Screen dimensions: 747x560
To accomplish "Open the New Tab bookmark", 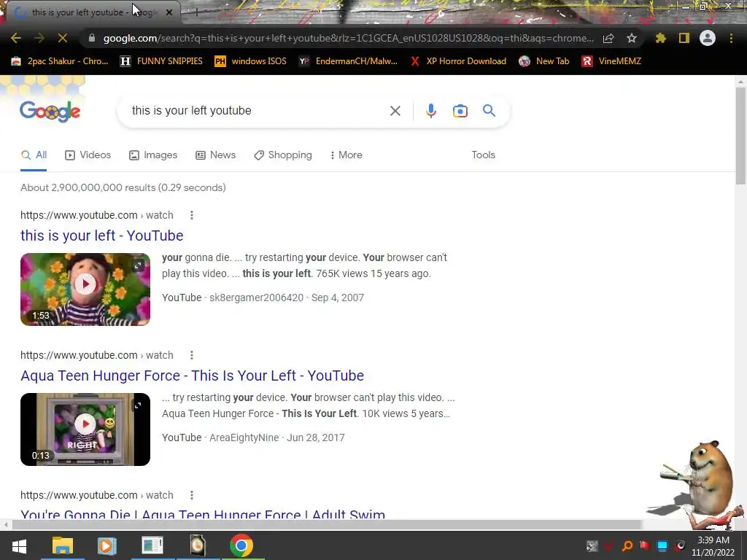I will 544,61.
